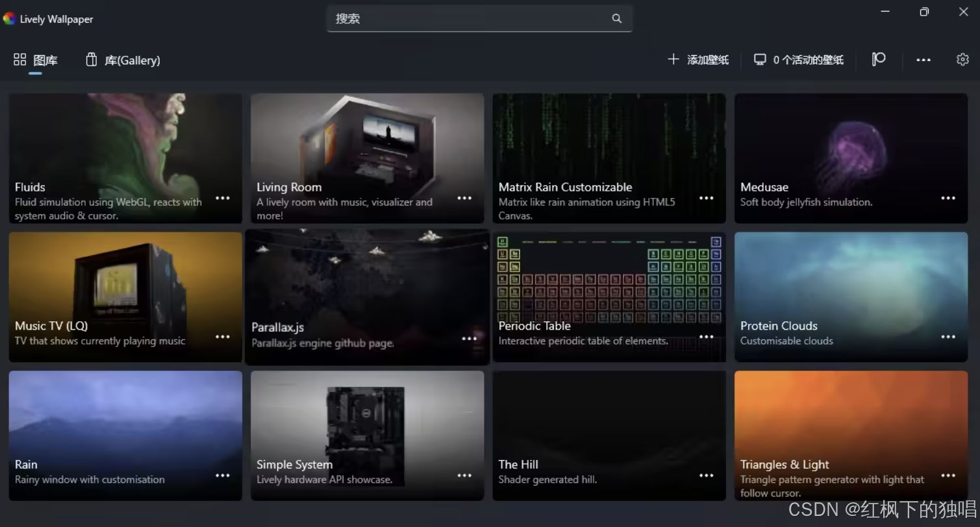The height and width of the screenshot is (527, 980).
Task: Select the Matrix Rain Customizable thumbnail
Action: (x=609, y=158)
